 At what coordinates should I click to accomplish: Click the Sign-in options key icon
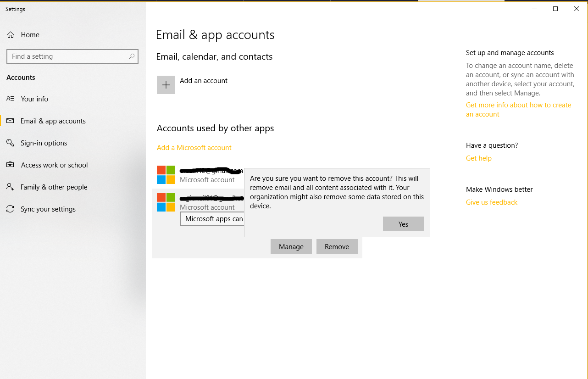click(x=10, y=143)
